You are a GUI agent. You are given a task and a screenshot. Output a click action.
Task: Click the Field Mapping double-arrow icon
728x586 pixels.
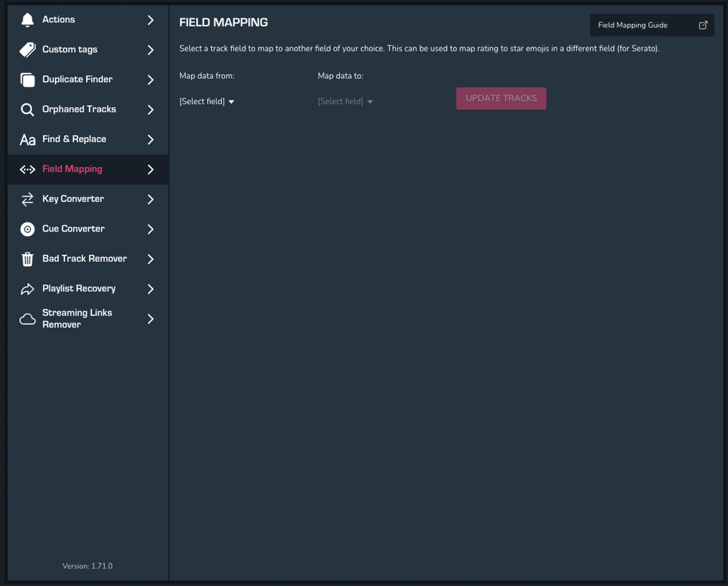pos(27,169)
